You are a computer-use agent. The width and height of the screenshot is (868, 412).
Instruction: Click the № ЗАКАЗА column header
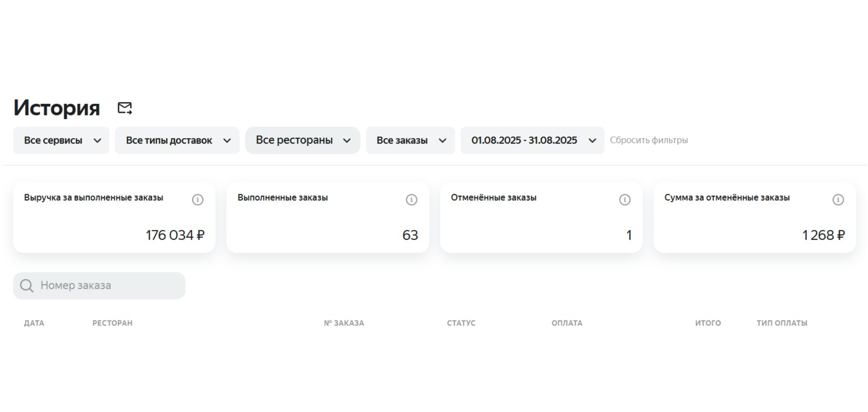coord(344,323)
